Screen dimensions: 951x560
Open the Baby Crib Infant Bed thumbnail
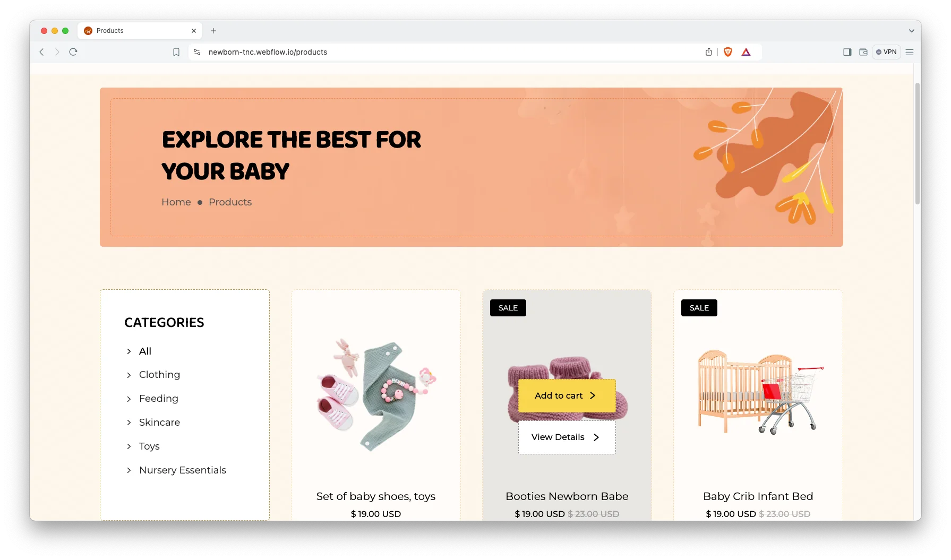click(x=758, y=393)
